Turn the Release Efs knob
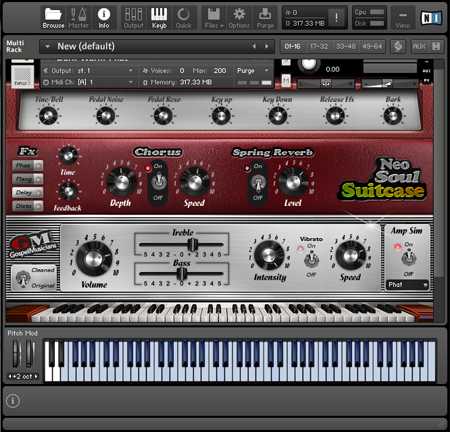This screenshot has width=450, height=432. pos(335,116)
